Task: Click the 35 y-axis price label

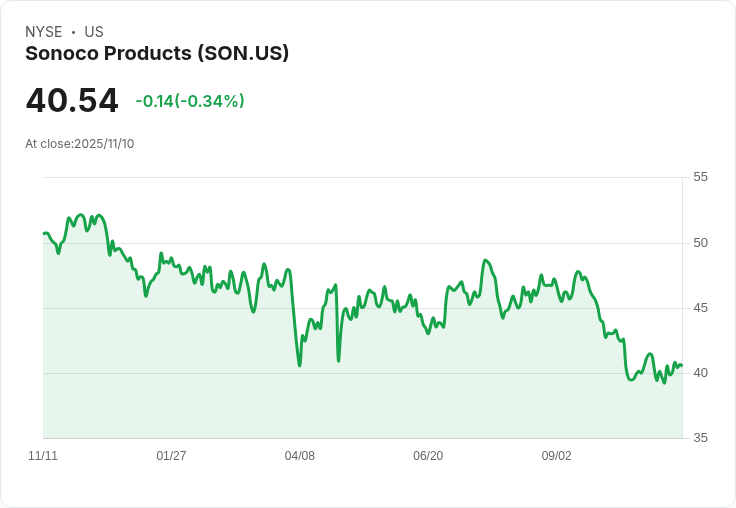Action: [700, 438]
